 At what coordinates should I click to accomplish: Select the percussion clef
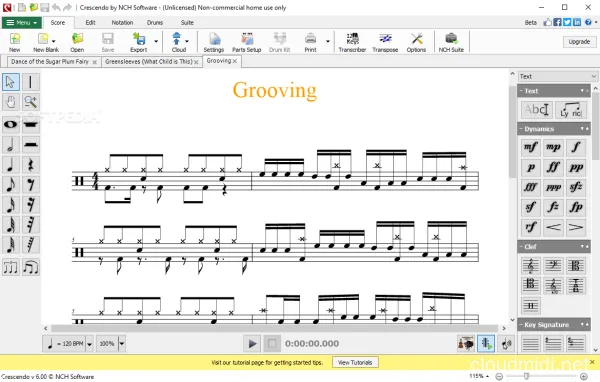tap(531, 305)
